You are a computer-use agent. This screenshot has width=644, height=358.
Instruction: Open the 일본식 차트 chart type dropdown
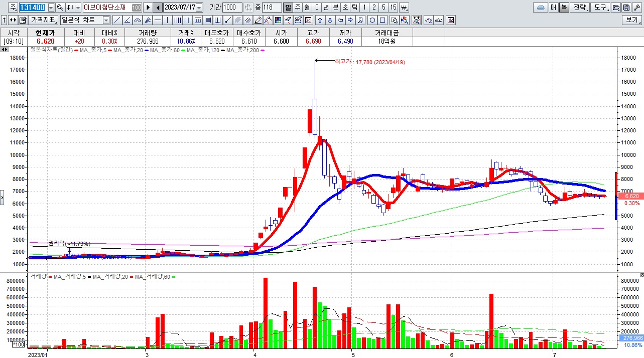tap(106, 20)
